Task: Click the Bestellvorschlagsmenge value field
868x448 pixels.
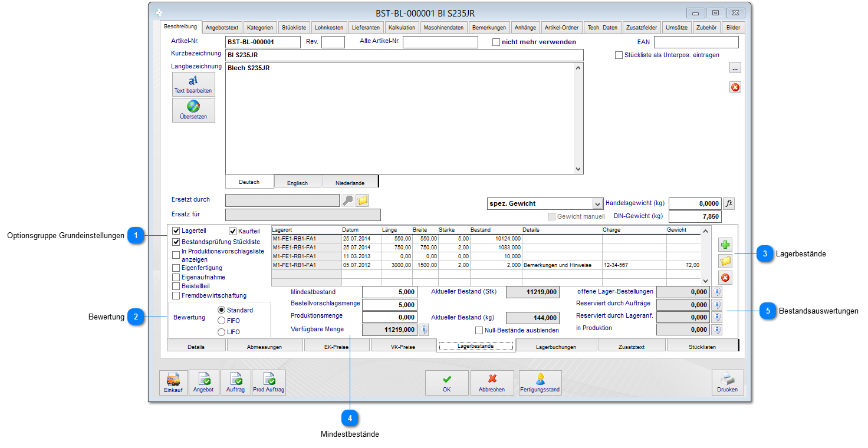Action: pyautogui.click(x=389, y=305)
